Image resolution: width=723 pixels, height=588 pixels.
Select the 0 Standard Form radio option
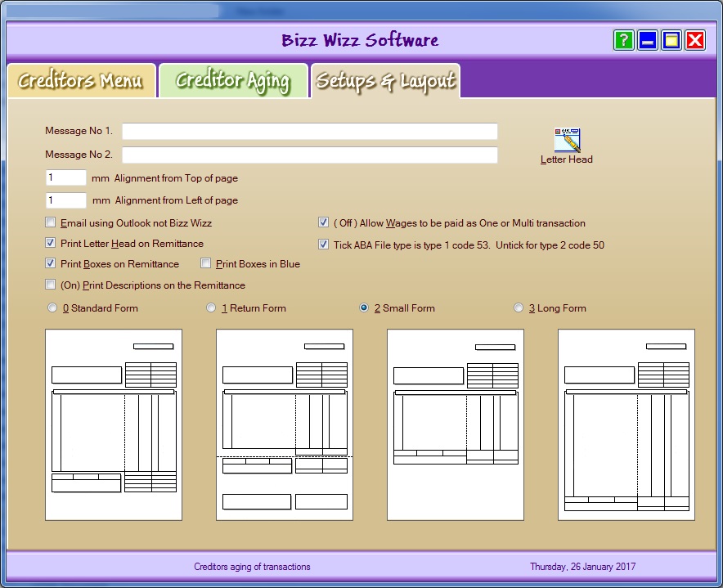52,307
